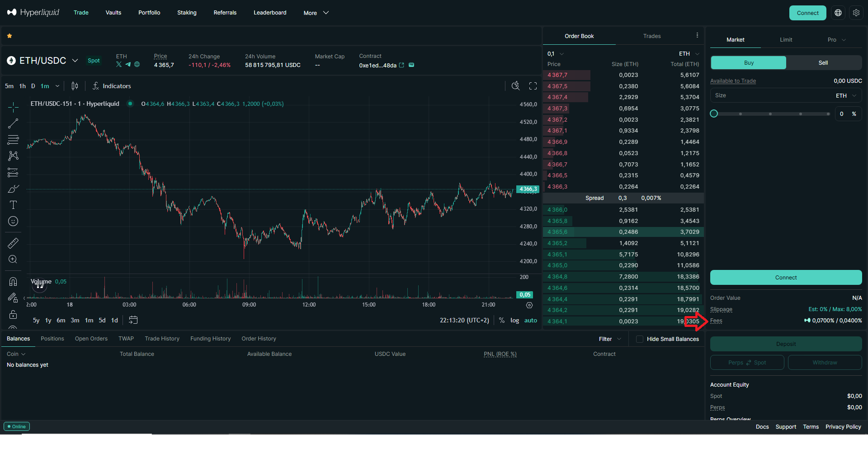Expand the ETH/USDC pair selector
Image resolution: width=868 pixels, height=463 pixels.
click(75, 61)
